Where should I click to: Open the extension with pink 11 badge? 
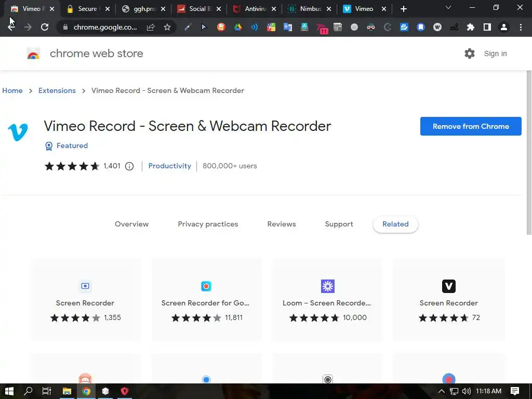[322, 28]
